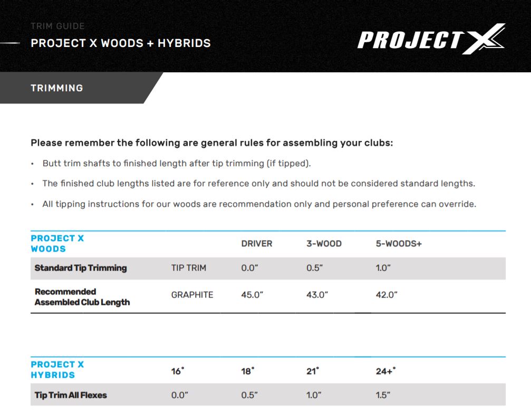Select the 24+° hybrid column header

click(385, 371)
